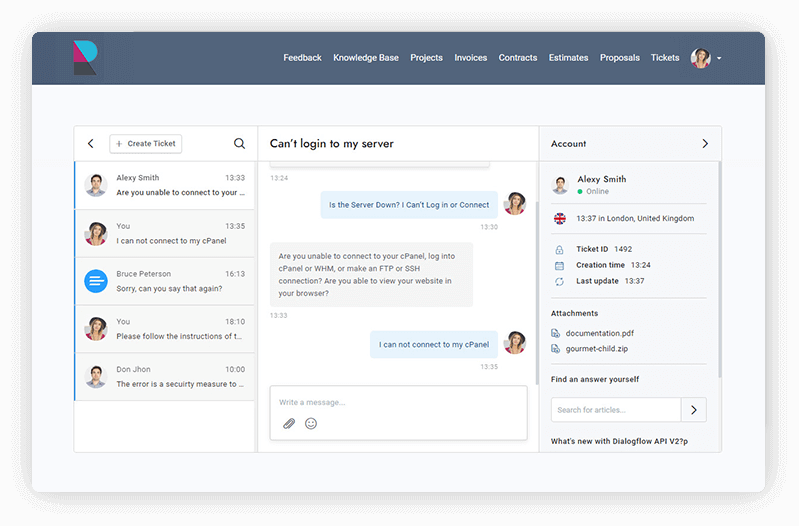This screenshot has height=526, width=799.
Task: Select Don Jhon's ticket conversation
Action: coord(165,377)
